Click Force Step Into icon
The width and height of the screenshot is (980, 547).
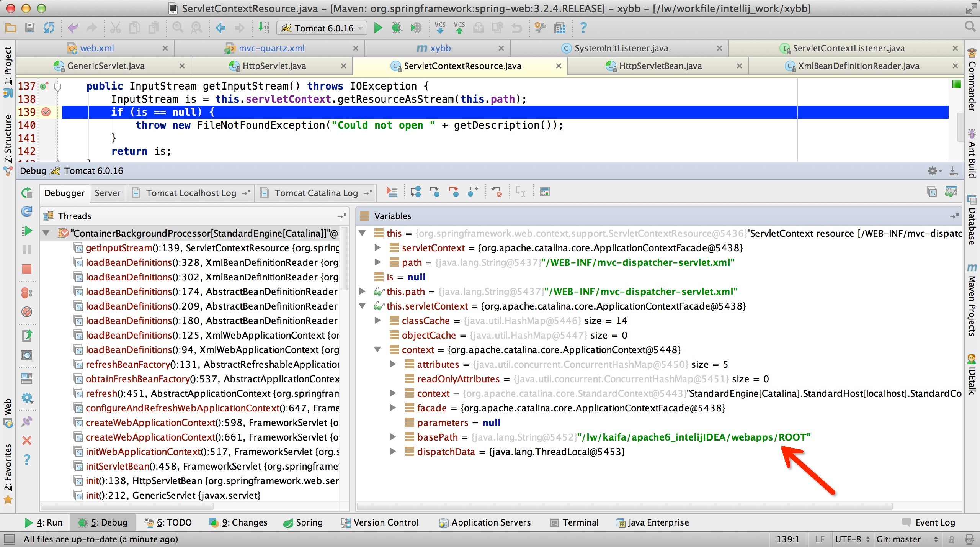point(454,192)
